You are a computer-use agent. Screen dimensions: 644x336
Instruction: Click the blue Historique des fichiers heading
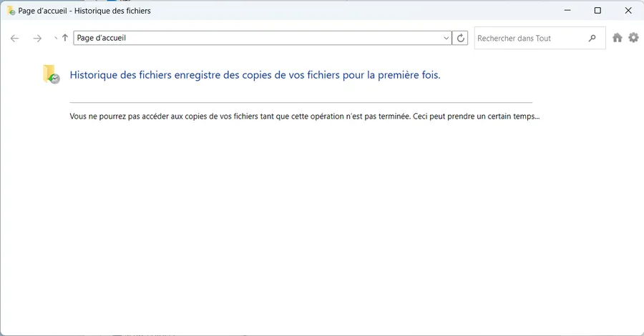click(x=255, y=75)
